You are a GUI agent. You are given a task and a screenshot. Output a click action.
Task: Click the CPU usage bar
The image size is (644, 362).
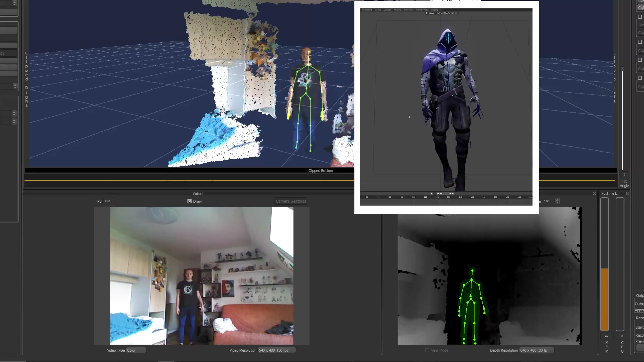click(620, 264)
